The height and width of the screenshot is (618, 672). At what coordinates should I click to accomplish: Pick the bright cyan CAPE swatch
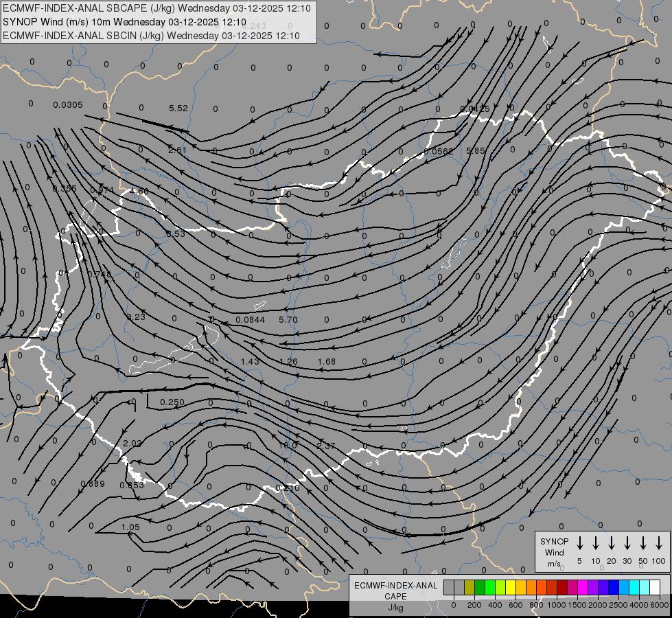[x=634, y=587]
